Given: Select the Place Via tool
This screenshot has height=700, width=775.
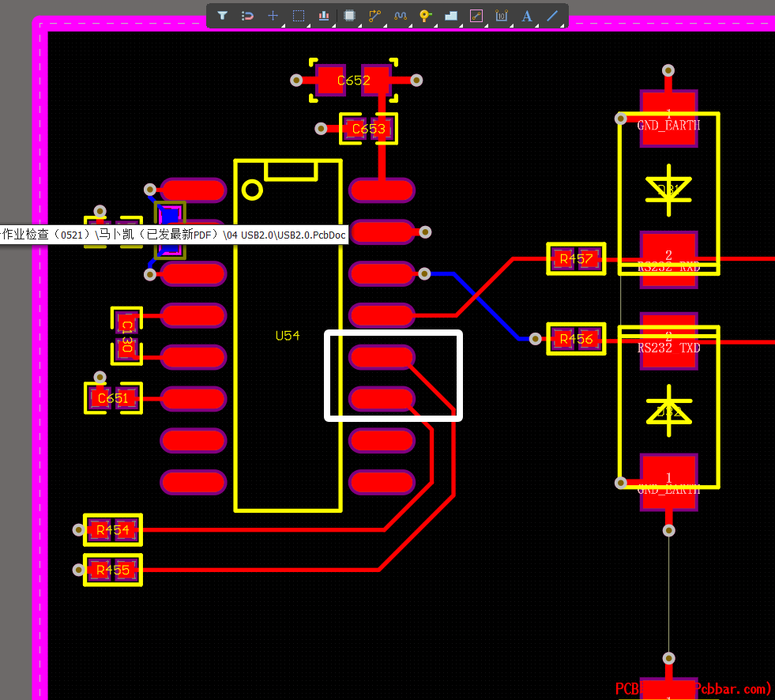Looking at the screenshot, I should [426, 16].
